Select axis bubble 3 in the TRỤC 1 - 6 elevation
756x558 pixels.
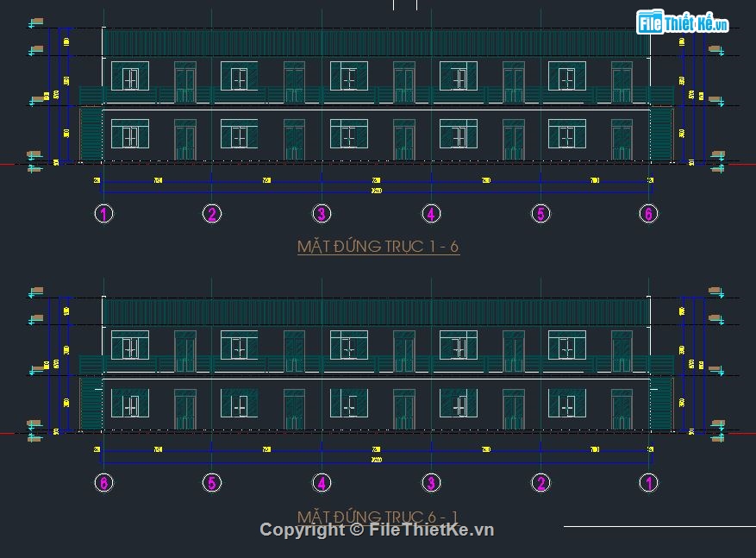(x=322, y=214)
